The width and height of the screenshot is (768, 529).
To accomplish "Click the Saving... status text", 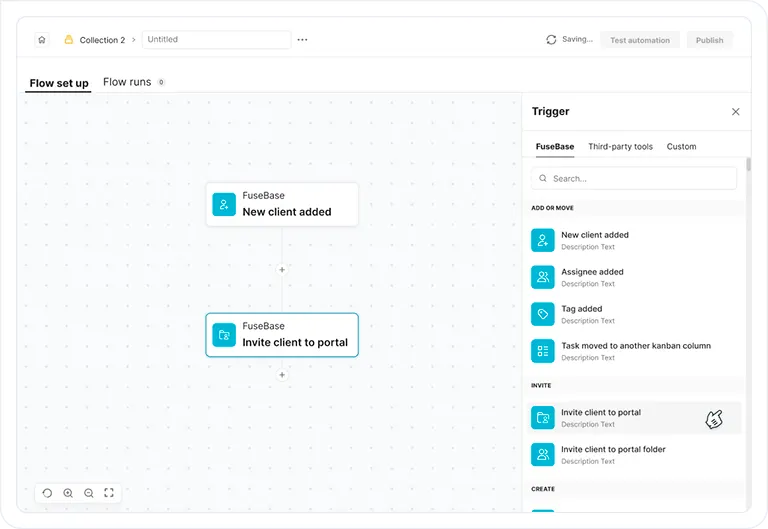I will point(577,39).
